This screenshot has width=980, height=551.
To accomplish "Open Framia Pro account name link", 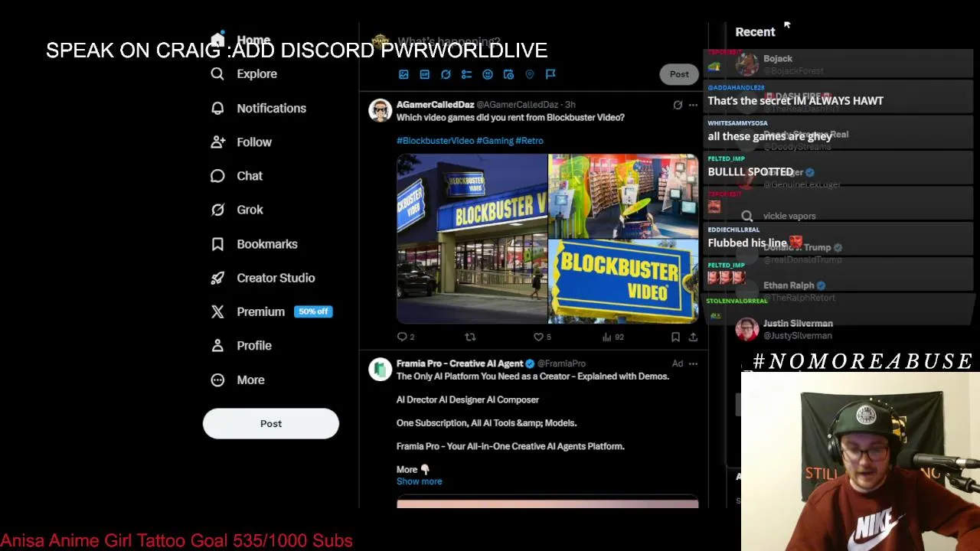I will (x=459, y=364).
